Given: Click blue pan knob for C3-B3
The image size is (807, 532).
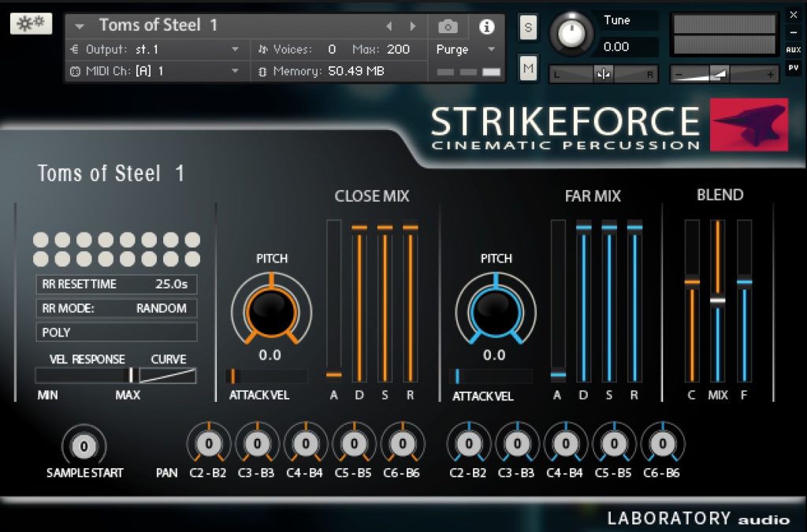Looking at the screenshot, I should click(517, 444).
